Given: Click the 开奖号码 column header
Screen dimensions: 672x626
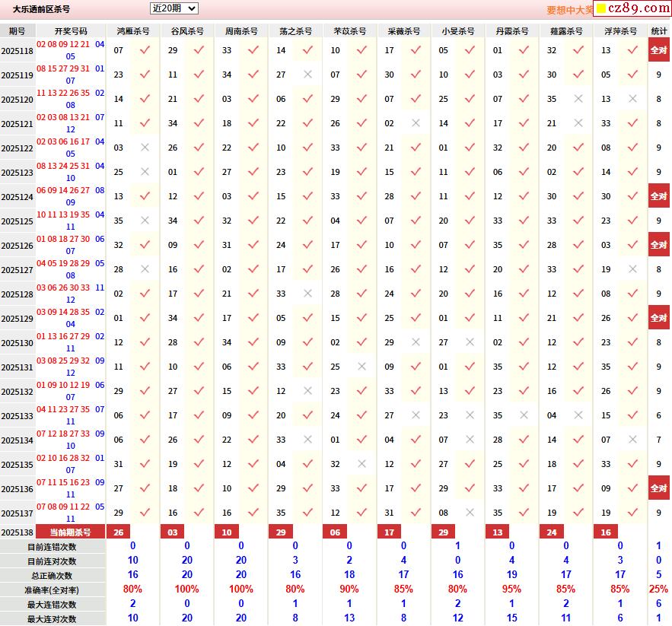Looking at the screenshot, I should coord(71,31).
